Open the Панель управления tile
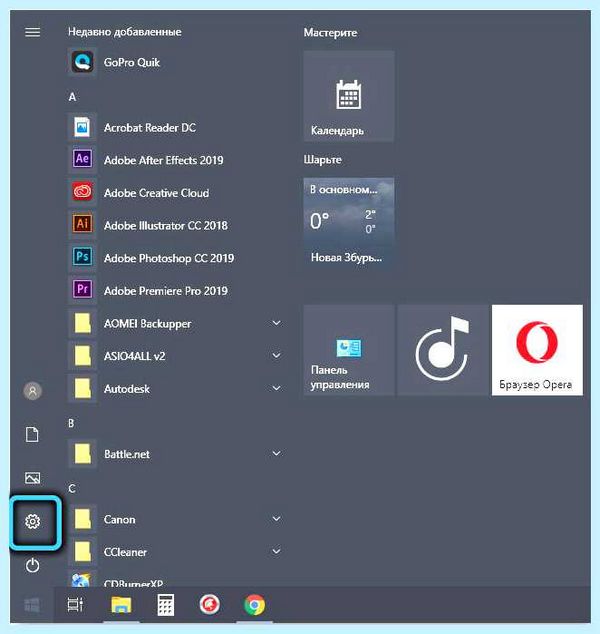This screenshot has height=634, width=600. tap(349, 350)
